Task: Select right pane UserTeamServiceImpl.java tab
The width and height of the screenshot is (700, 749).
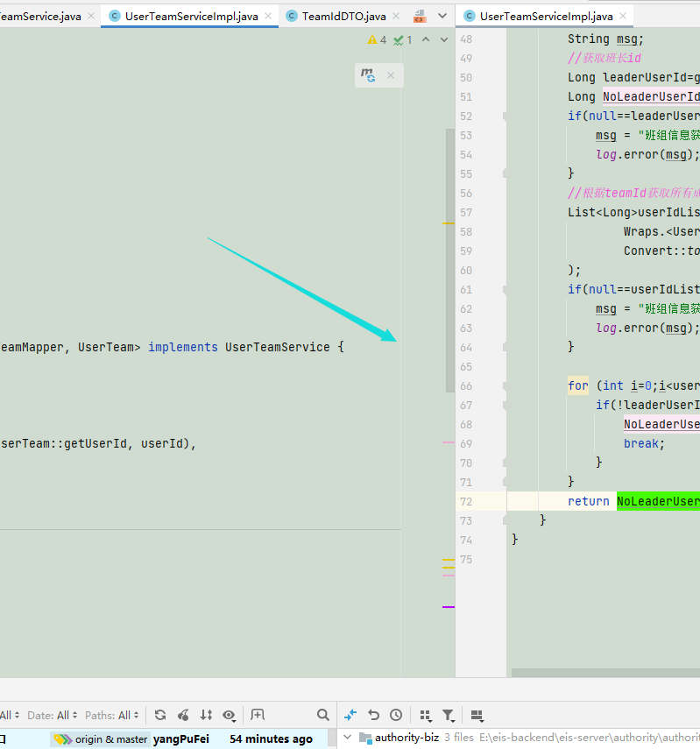Action: [x=546, y=17]
